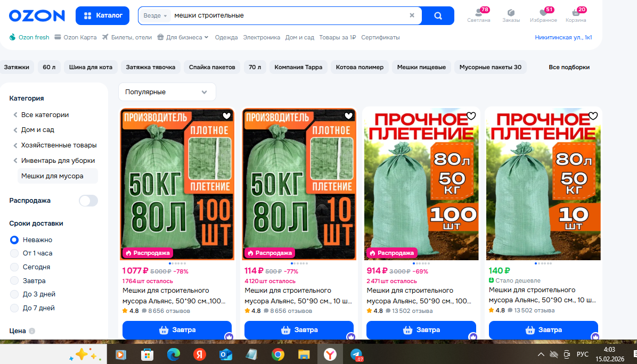The width and height of the screenshot is (637, 364).
Task: Open Microsoft Edge in the taskbar
Action: click(174, 354)
